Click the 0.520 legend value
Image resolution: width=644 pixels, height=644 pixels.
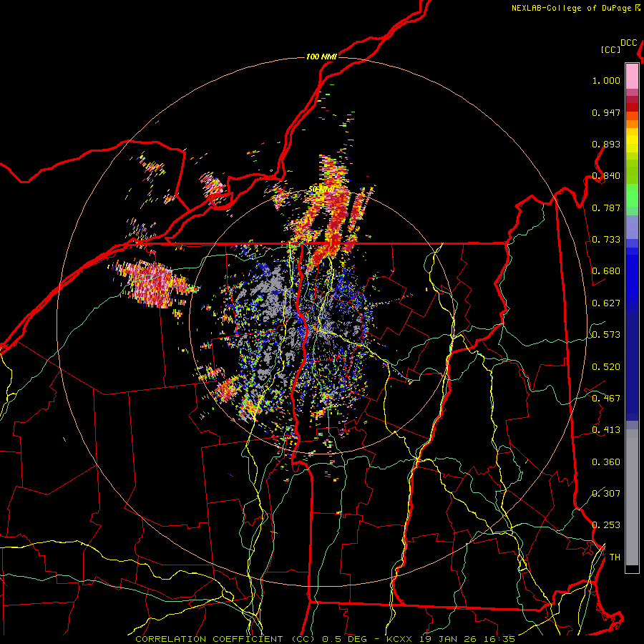[606, 366]
